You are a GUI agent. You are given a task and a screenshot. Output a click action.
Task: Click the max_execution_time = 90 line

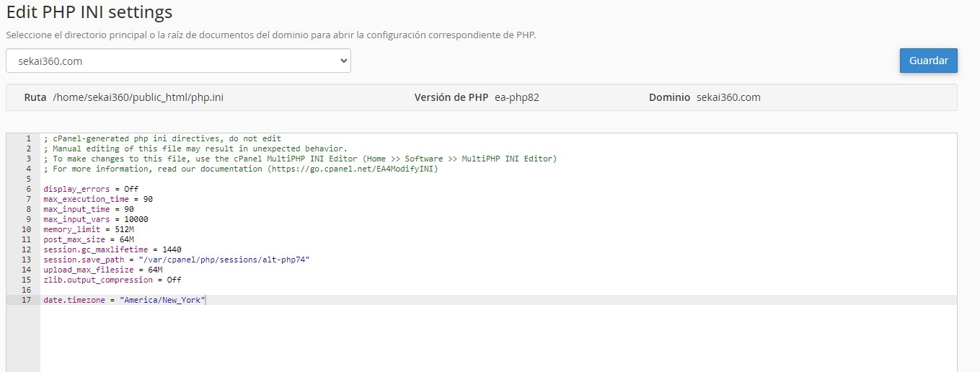click(98, 199)
